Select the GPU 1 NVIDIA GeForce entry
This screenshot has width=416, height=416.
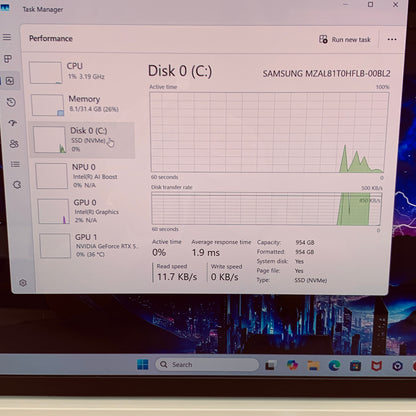click(x=89, y=246)
